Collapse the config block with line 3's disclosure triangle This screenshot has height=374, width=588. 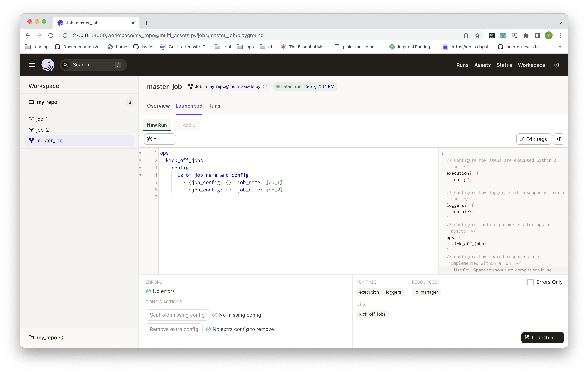click(x=140, y=168)
